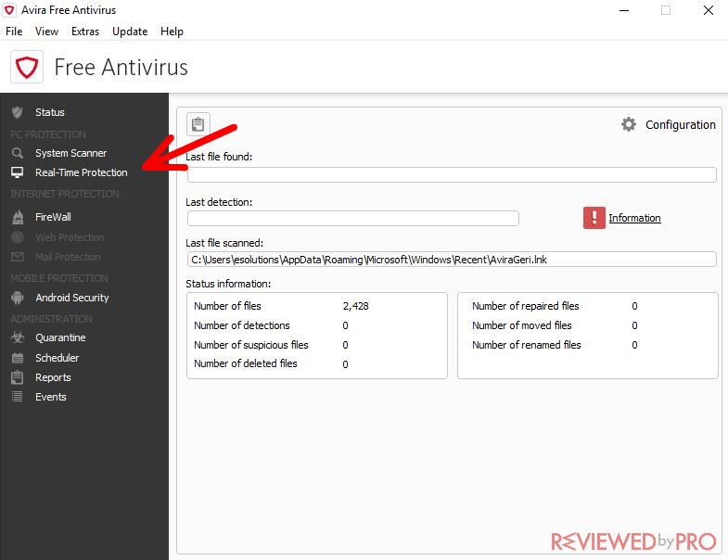Click the Number of repaired files label
728x560 pixels.
(526, 306)
